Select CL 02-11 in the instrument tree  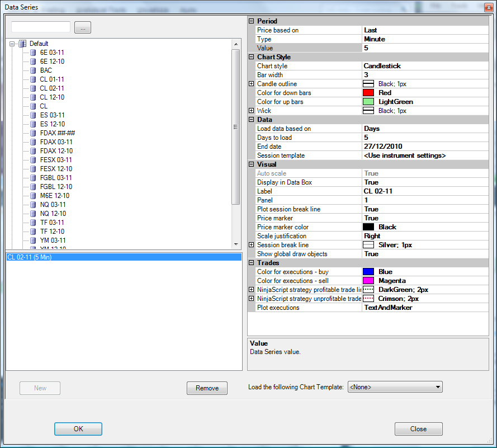point(52,88)
